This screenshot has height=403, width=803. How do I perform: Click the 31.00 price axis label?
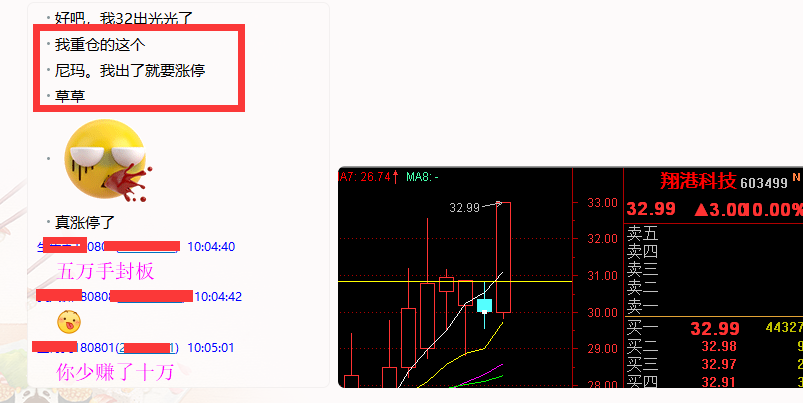point(603,275)
